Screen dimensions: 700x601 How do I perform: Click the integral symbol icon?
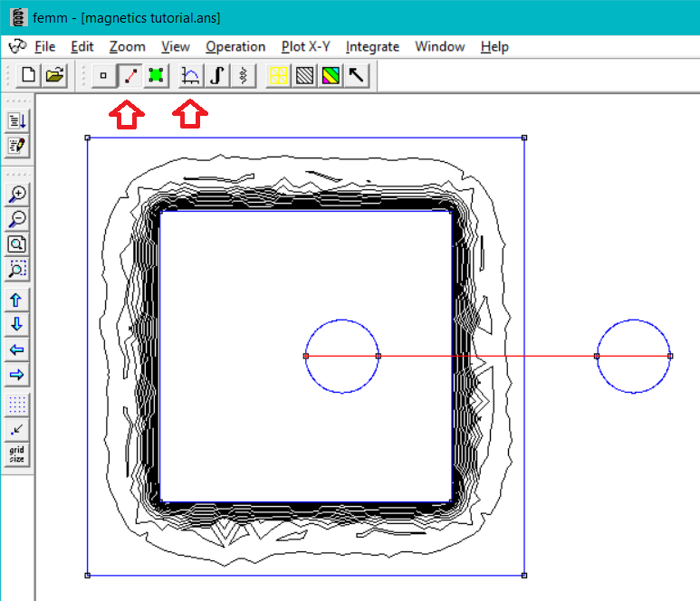coord(217,75)
